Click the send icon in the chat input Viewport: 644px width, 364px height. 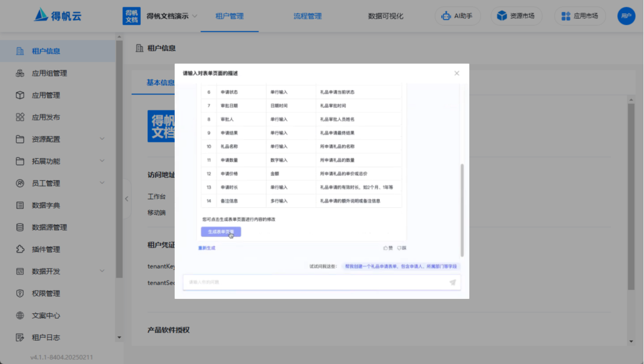(453, 282)
